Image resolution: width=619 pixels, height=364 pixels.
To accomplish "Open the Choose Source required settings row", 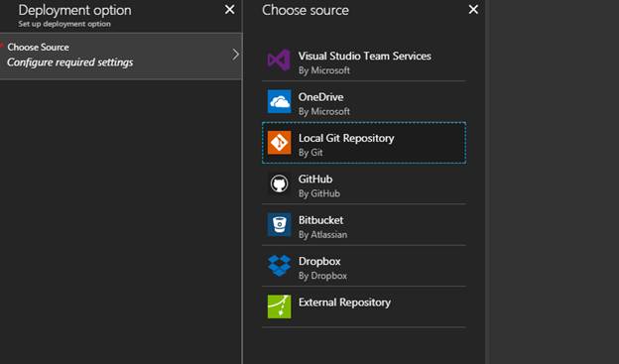I will pyautogui.click(x=121, y=57).
